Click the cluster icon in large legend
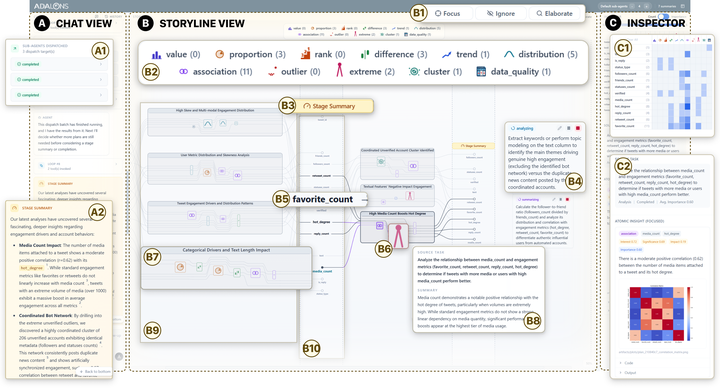This screenshot has width=720, height=388. [414, 72]
